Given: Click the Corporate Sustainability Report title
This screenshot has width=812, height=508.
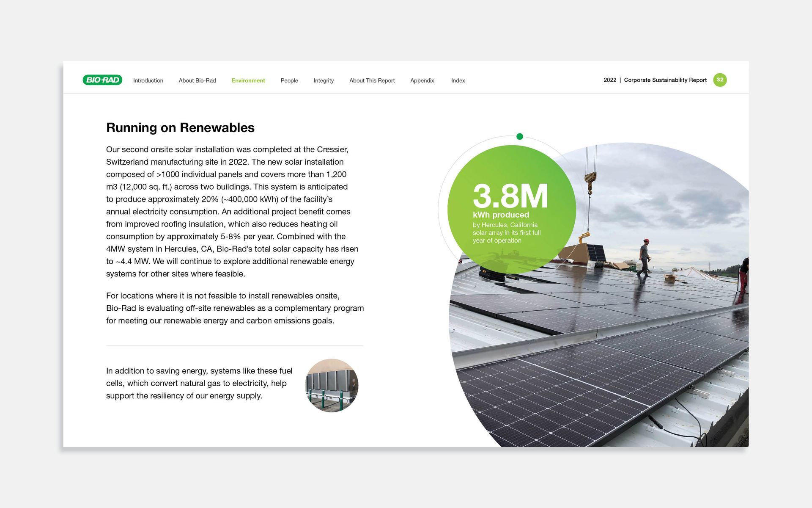Looking at the screenshot, I should click(x=665, y=80).
